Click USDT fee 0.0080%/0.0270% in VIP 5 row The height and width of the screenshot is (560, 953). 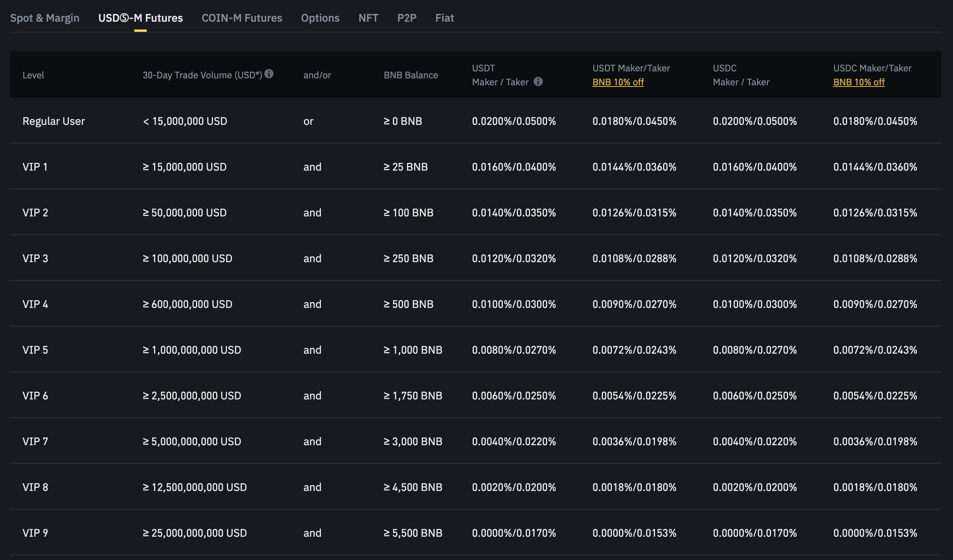pos(514,350)
